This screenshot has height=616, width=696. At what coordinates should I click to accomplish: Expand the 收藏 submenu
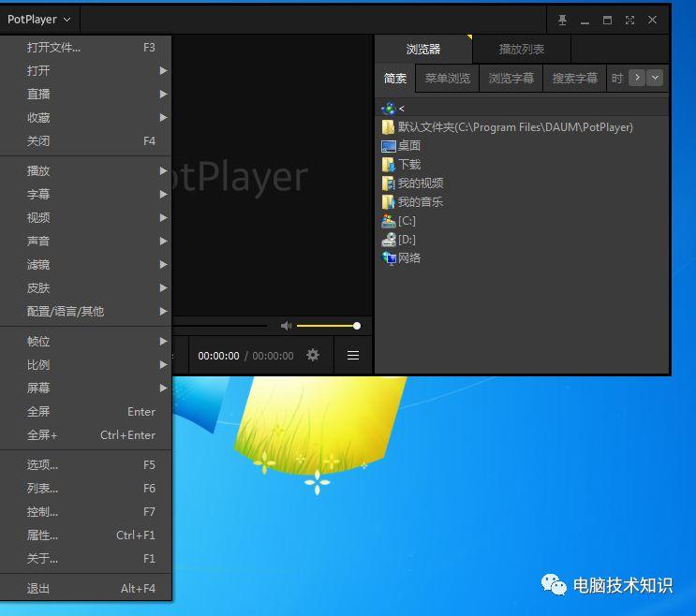click(x=85, y=118)
